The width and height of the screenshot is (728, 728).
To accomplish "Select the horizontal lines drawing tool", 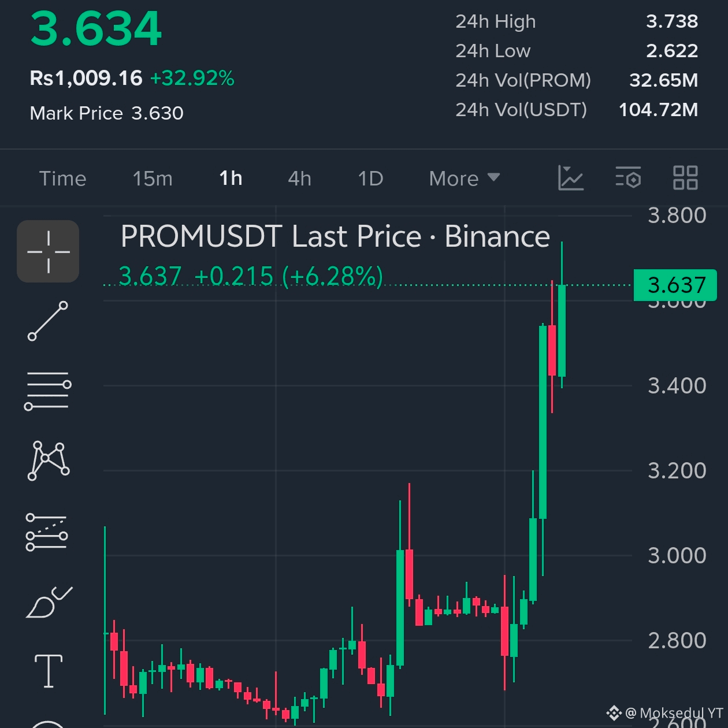I will tap(48, 391).
